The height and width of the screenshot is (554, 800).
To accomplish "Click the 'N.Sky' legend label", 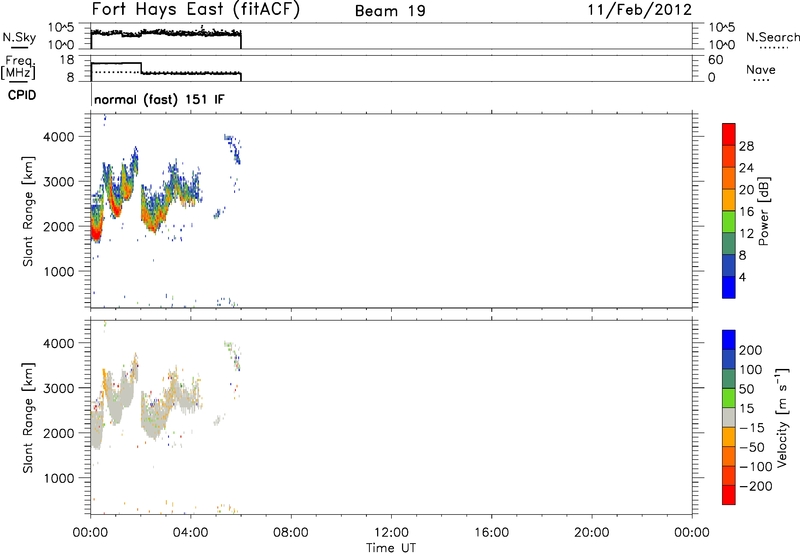I will click(x=19, y=37).
